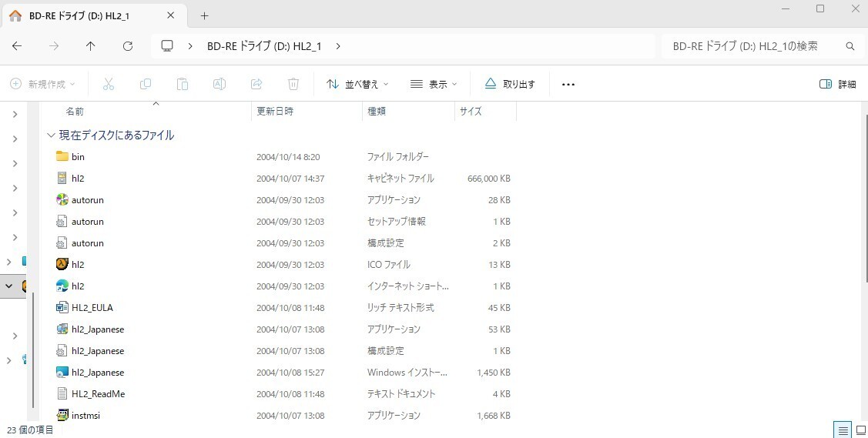Screen dimensions: 868x438
Task: Expand the chevron after HL2_1 in address bar
Action: [x=337, y=46]
